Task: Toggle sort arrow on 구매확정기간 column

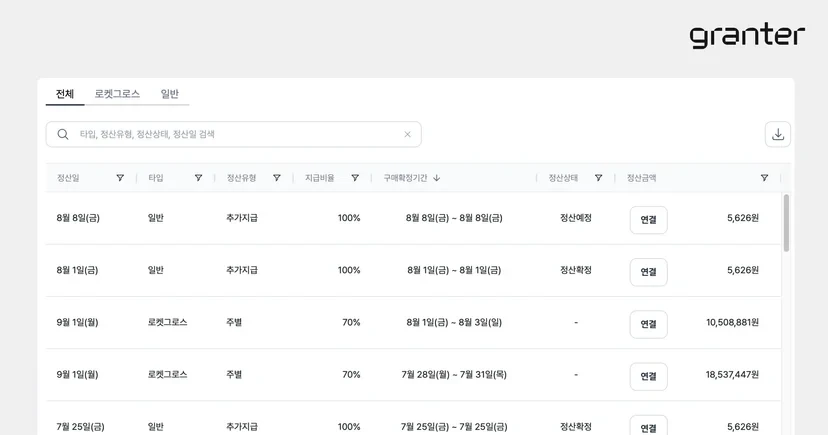Action: (437, 178)
